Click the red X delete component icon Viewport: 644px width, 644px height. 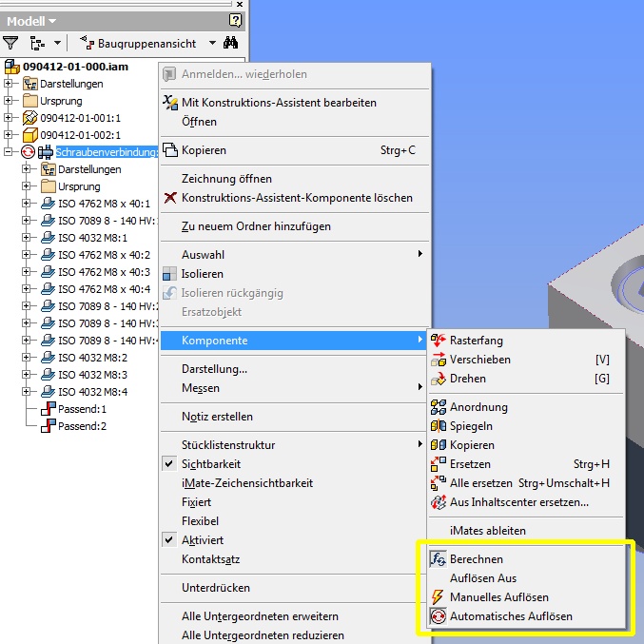click(170, 198)
